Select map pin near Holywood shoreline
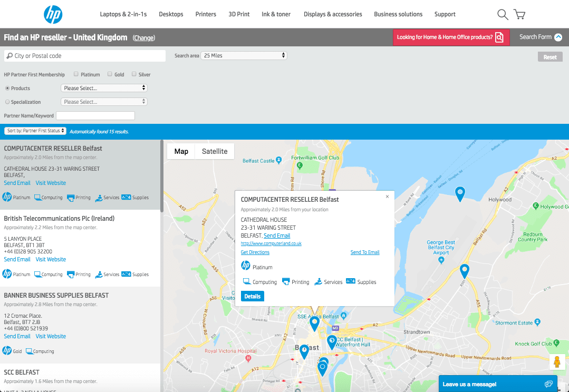This screenshot has height=392, width=569. point(460,194)
